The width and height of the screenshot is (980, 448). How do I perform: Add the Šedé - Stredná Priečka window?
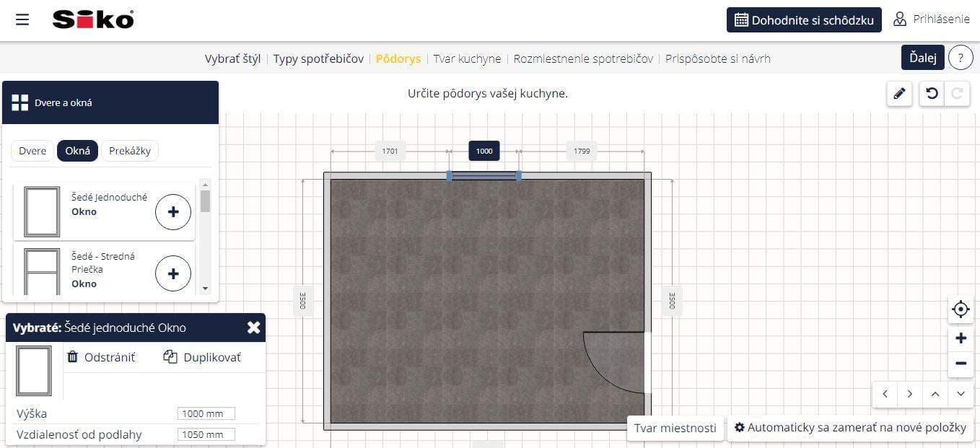click(x=173, y=273)
